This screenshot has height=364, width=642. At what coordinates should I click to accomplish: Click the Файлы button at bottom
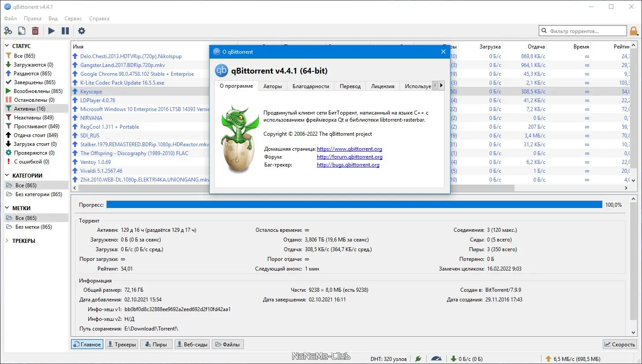point(228,345)
